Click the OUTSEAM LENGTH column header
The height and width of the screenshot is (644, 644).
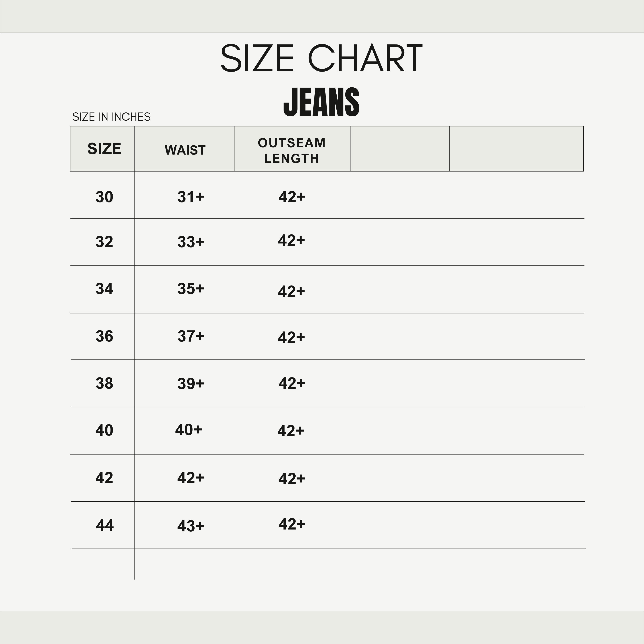click(x=292, y=151)
